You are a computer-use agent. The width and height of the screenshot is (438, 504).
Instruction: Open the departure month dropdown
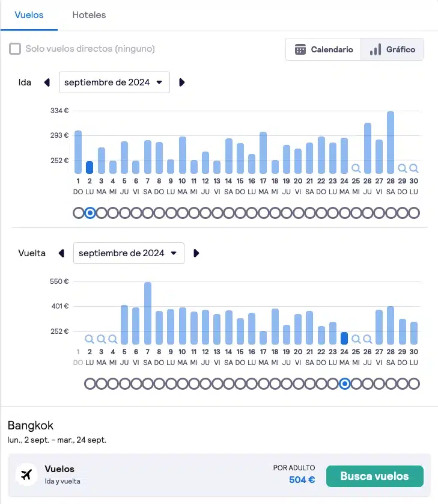114,82
